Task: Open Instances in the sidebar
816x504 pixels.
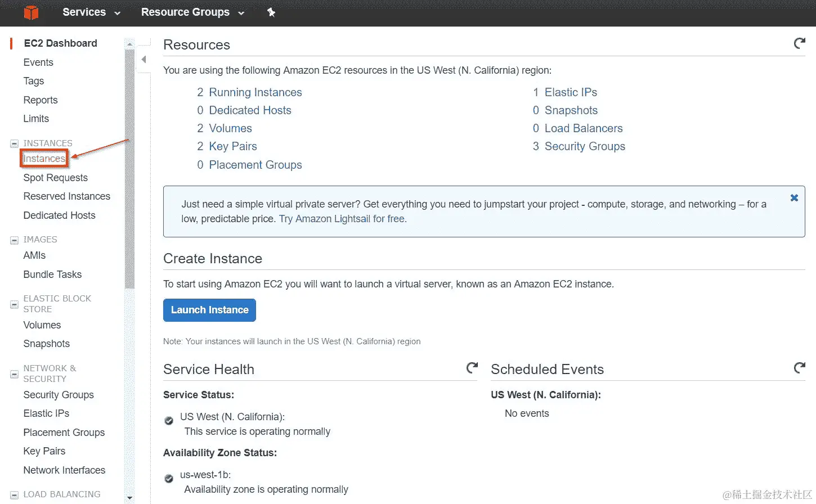Action: [44, 159]
